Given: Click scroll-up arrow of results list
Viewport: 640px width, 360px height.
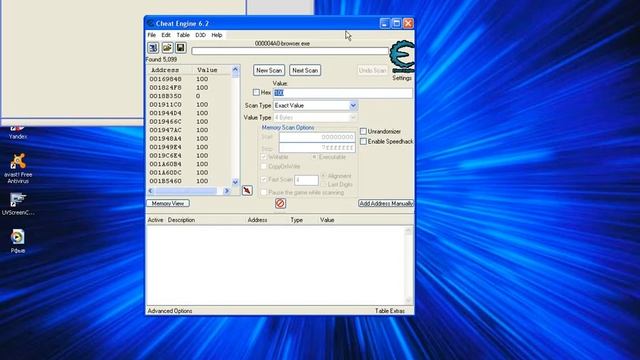Looking at the screenshot, I should [235, 70].
